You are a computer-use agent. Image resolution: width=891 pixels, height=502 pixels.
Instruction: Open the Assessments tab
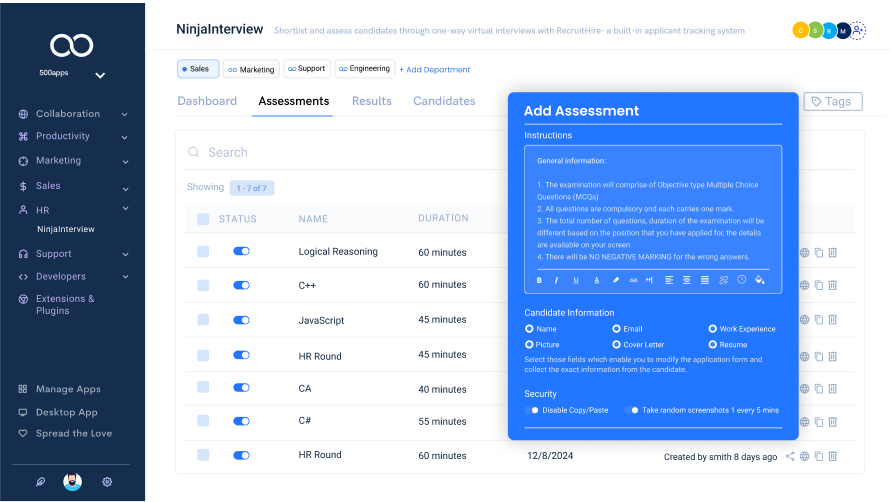(x=293, y=101)
